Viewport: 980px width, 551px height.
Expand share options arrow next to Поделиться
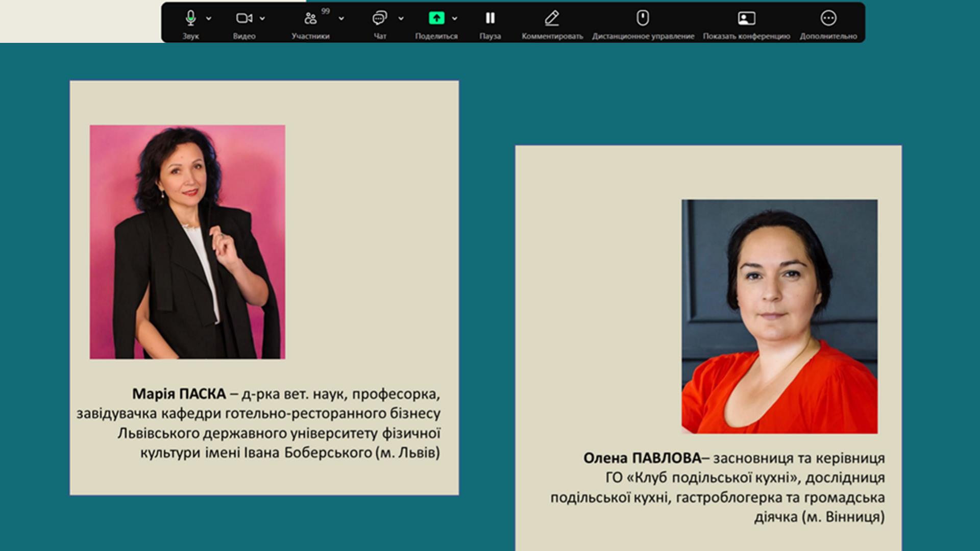(x=455, y=18)
